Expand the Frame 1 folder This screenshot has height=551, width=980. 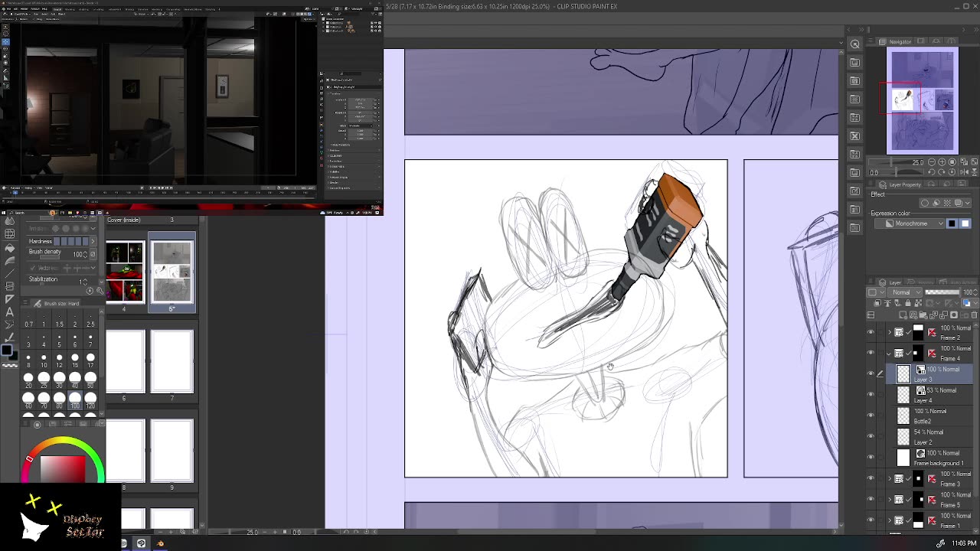889,520
